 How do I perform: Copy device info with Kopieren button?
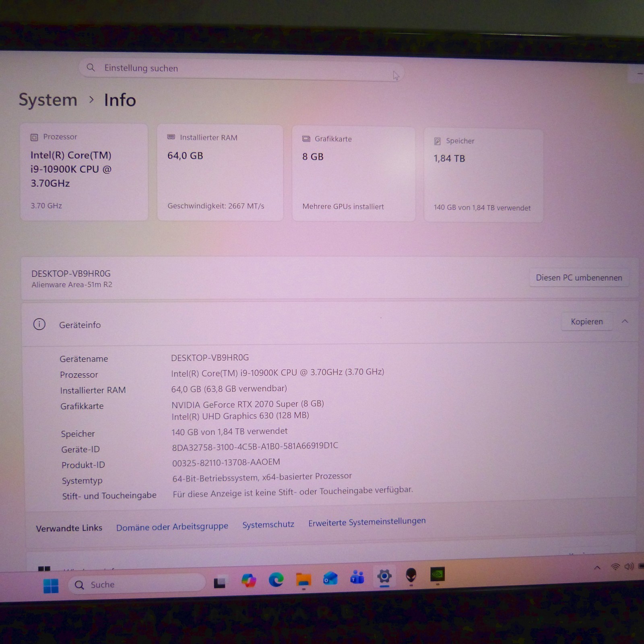click(x=587, y=322)
